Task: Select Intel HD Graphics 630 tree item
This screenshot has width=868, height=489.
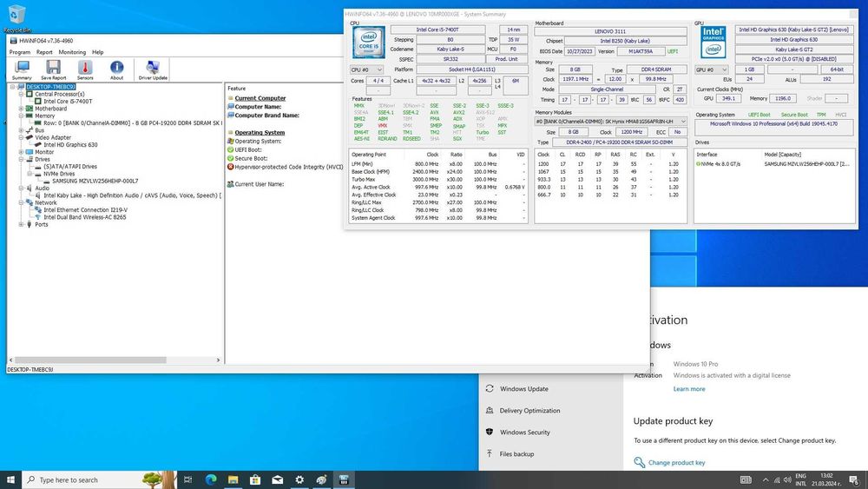Action: [x=70, y=144]
